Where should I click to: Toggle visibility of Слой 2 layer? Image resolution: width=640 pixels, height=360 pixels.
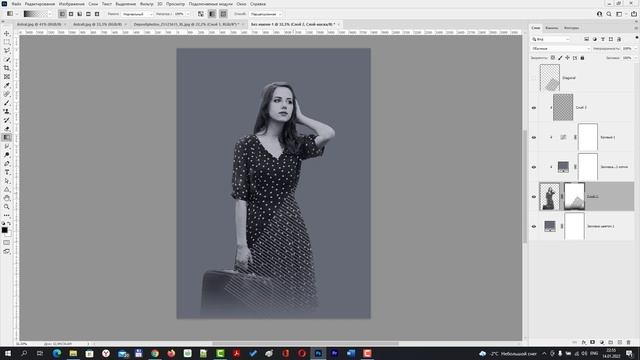[534, 108]
